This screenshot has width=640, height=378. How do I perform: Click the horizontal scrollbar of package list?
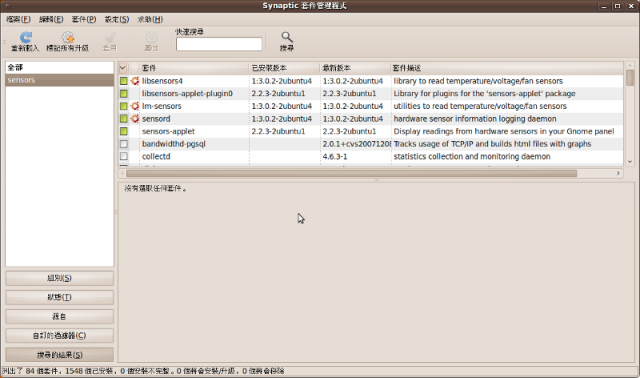(351, 173)
